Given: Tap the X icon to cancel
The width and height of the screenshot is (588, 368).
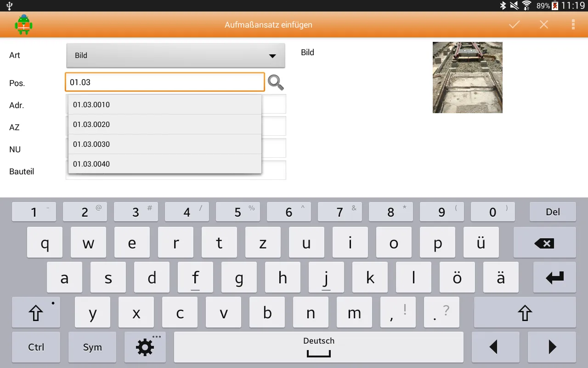Looking at the screenshot, I should pyautogui.click(x=544, y=25).
